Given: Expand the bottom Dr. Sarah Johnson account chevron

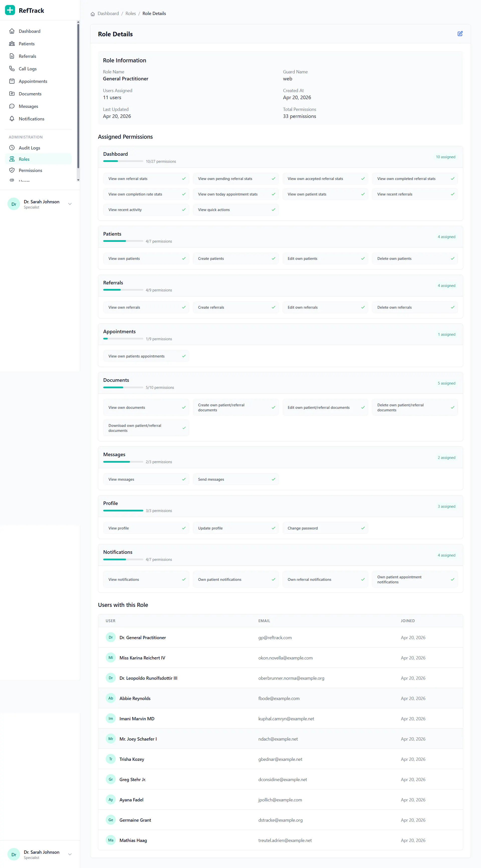Looking at the screenshot, I should pyautogui.click(x=70, y=854).
